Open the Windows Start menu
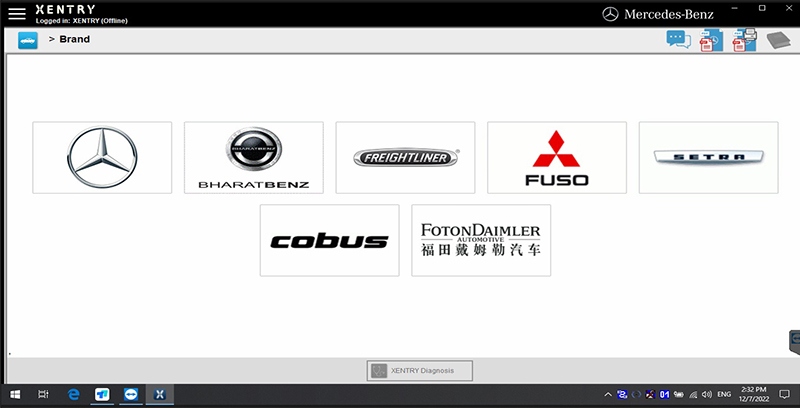 (x=15, y=394)
